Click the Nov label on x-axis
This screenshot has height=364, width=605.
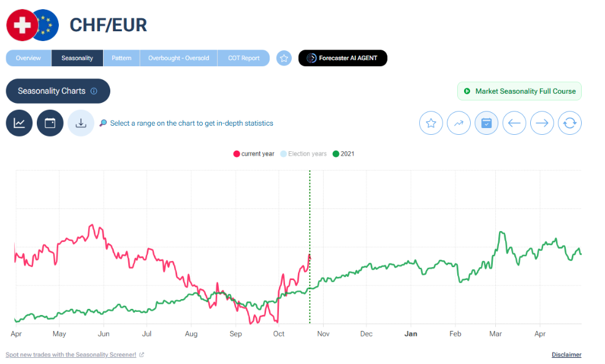pos(323,334)
